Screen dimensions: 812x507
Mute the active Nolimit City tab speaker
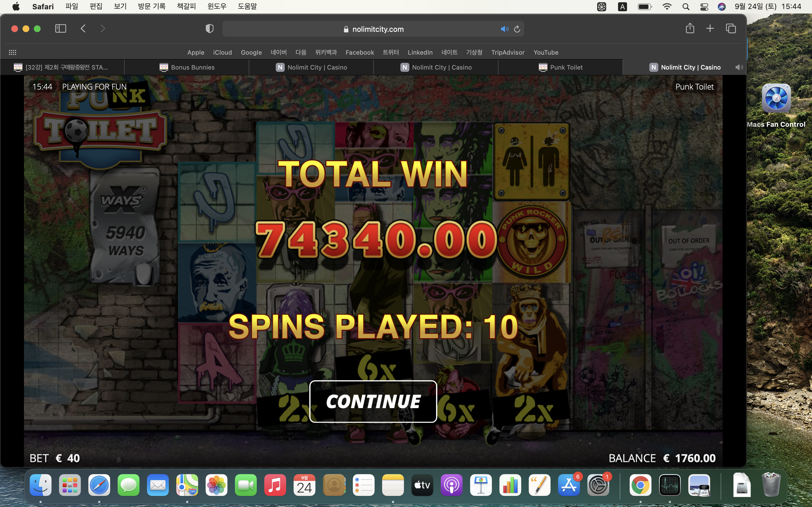[x=738, y=67]
